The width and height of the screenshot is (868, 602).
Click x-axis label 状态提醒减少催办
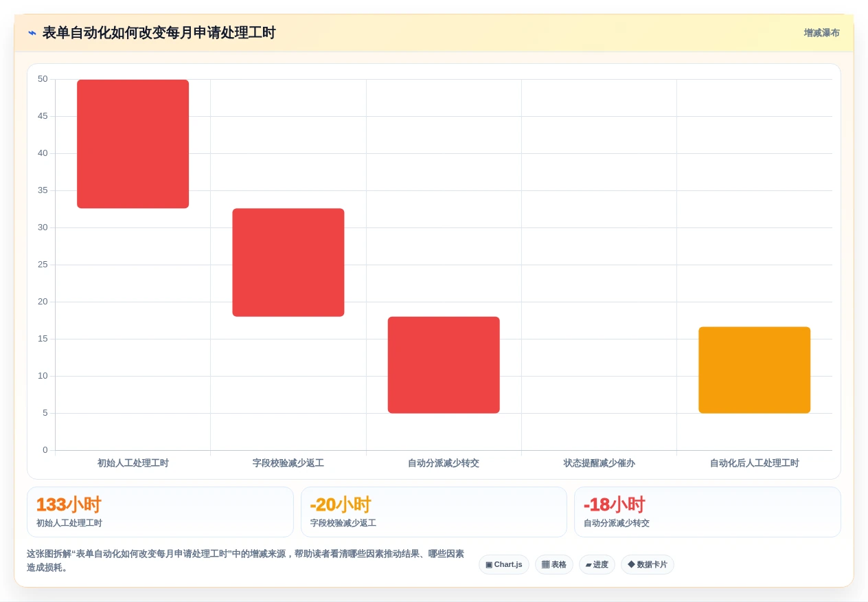click(599, 463)
